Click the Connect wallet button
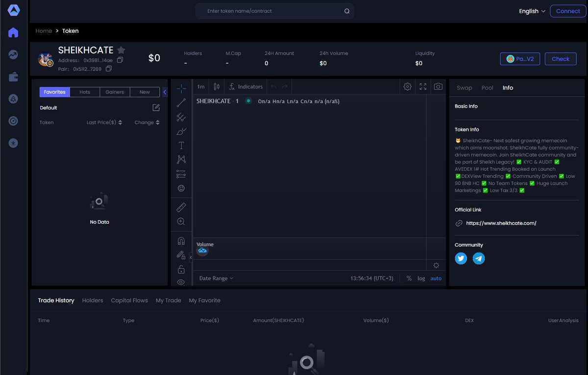Viewport: 588px width, 375px height. click(567, 11)
